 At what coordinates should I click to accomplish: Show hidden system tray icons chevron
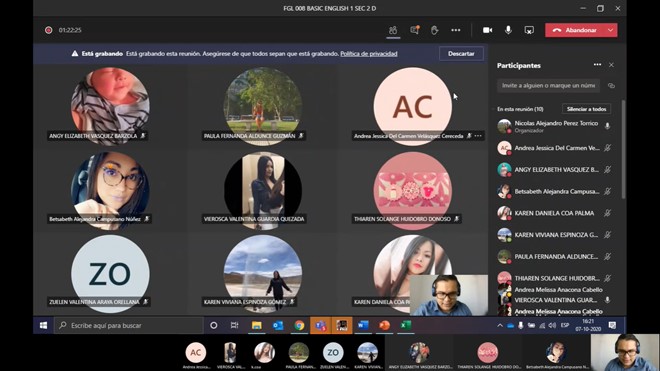click(x=500, y=326)
